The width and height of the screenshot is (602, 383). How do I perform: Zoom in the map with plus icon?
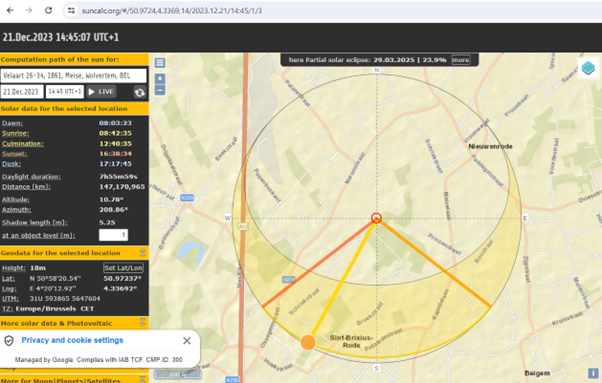click(x=160, y=79)
